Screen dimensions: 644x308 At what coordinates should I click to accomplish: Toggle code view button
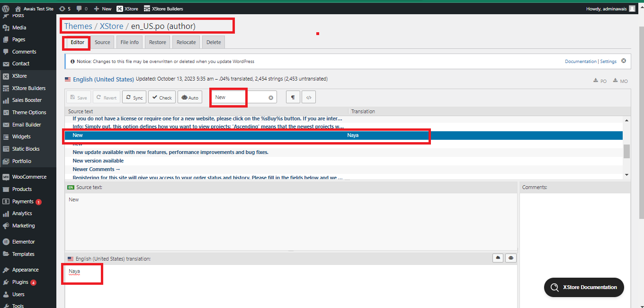[309, 97]
